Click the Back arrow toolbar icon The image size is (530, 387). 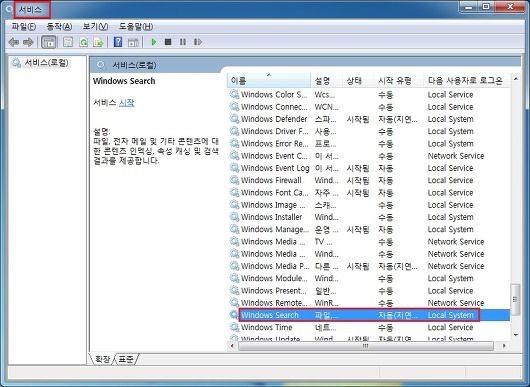(14, 42)
